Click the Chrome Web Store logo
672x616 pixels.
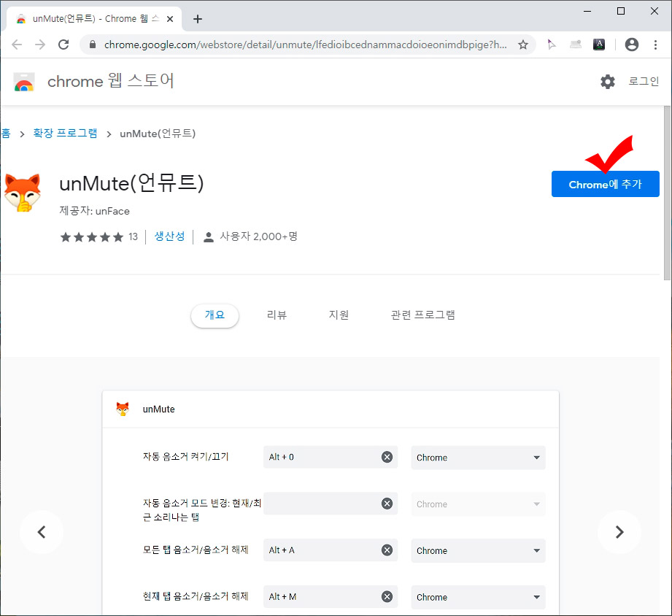[x=24, y=82]
